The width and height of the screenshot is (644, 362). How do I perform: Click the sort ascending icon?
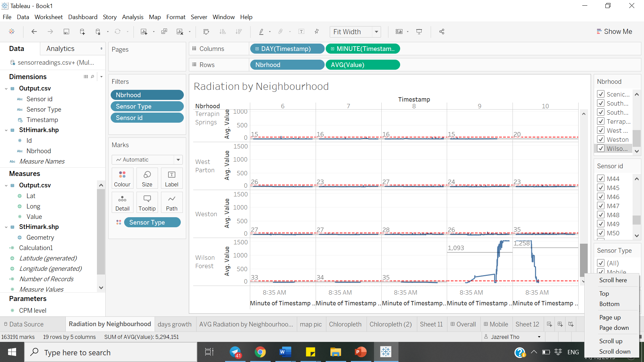[222, 32]
